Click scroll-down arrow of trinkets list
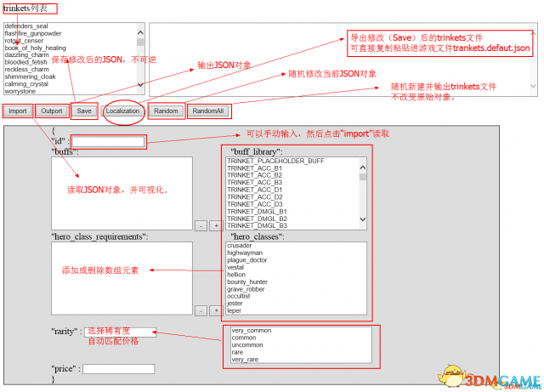This screenshot has height=392, width=544. tap(140, 84)
